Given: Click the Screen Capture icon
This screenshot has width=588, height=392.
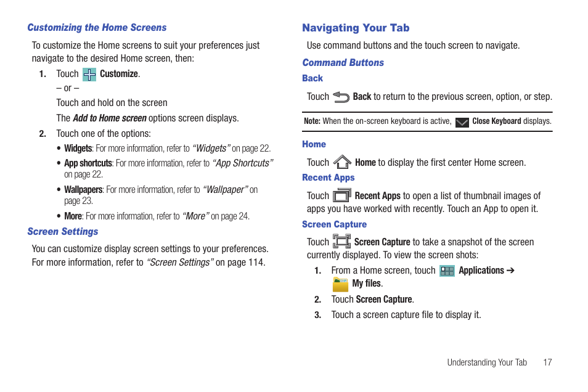Looking at the screenshot, I should click(x=341, y=241).
